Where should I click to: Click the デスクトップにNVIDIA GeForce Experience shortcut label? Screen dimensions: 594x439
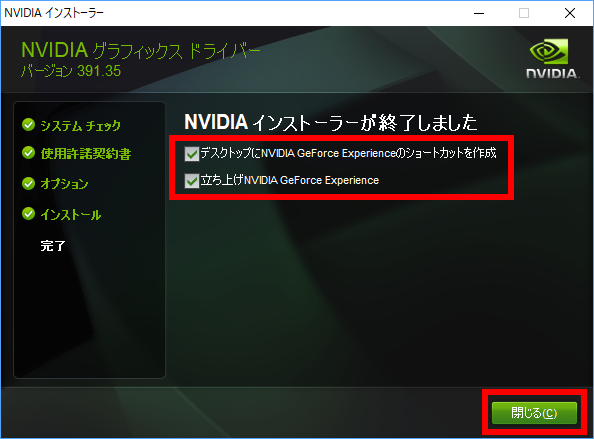tap(348, 153)
